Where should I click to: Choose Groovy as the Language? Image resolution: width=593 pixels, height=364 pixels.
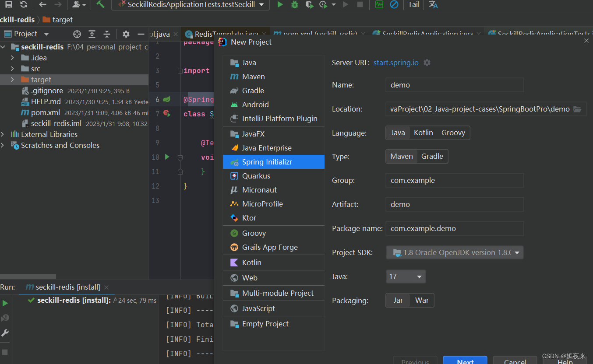(x=453, y=133)
